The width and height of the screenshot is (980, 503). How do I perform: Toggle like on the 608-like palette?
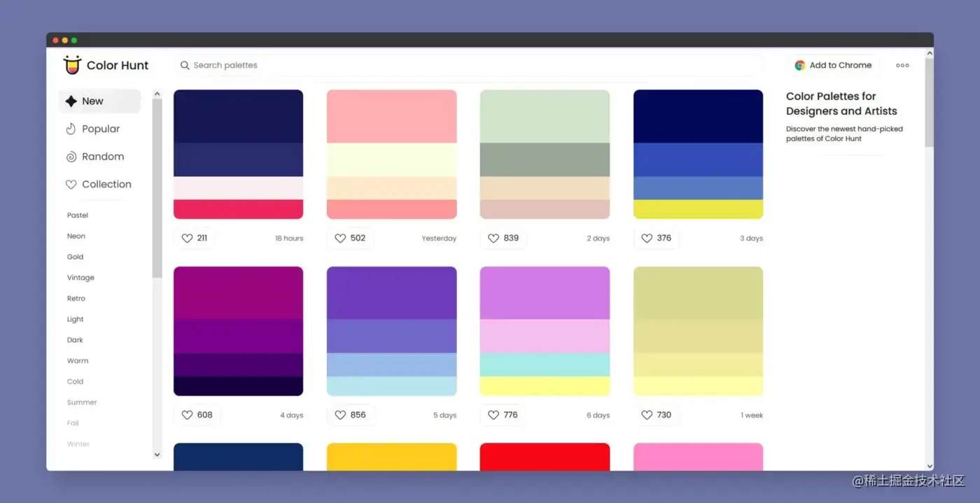tap(187, 415)
